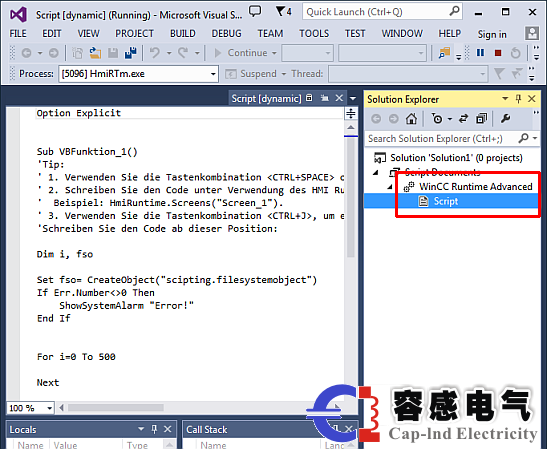Open the VIEW menu
The height and width of the screenshot is (449, 547).
click(88, 33)
